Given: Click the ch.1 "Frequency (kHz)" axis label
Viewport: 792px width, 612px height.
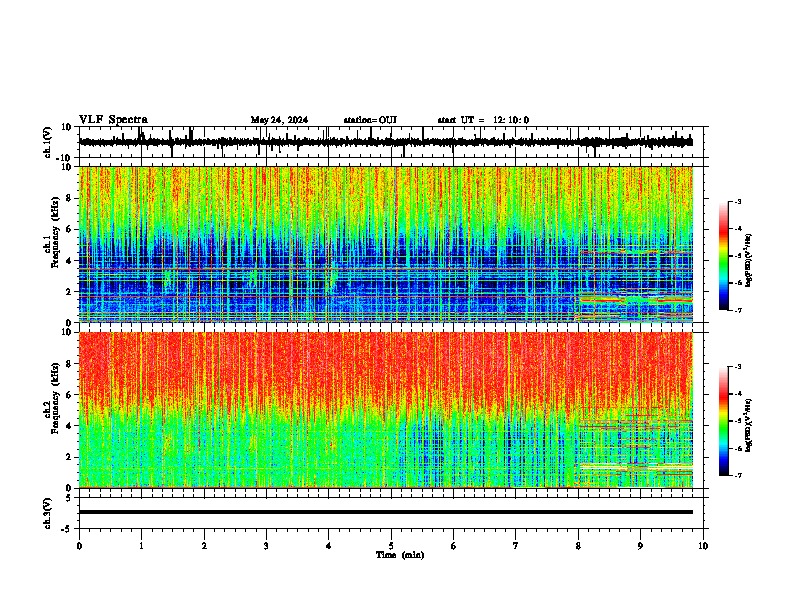Looking at the screenshot, I should pyautogui.click(x=55, y=233).
